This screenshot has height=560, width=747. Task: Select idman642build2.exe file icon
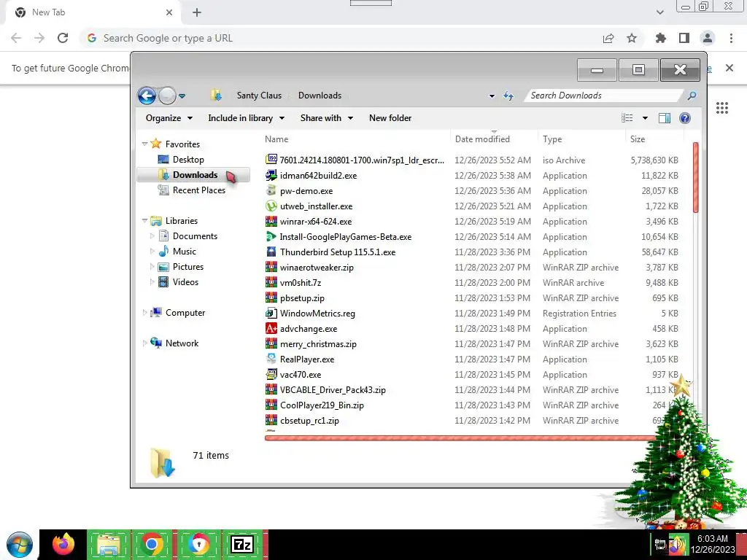click(271, 175)
